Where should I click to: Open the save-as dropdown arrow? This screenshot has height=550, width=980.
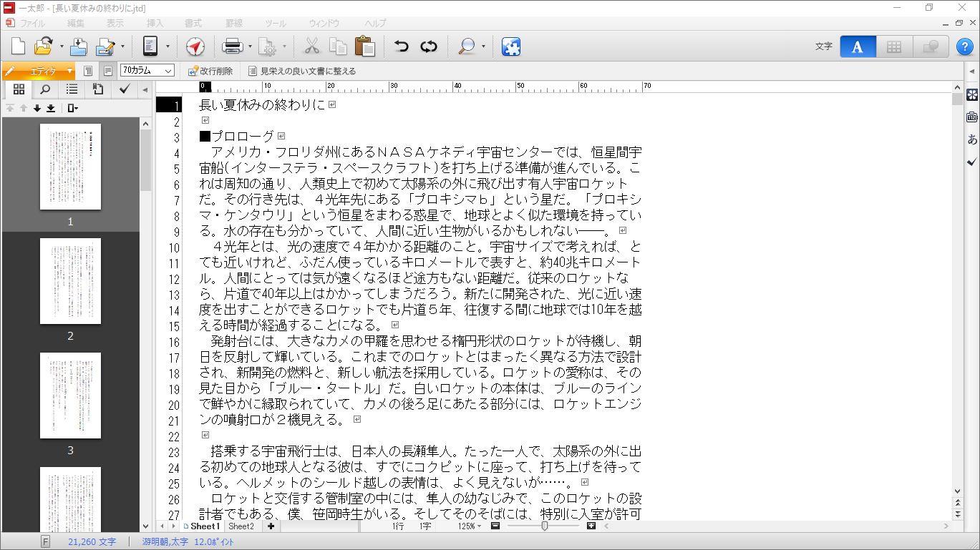[x=122, y=46]
